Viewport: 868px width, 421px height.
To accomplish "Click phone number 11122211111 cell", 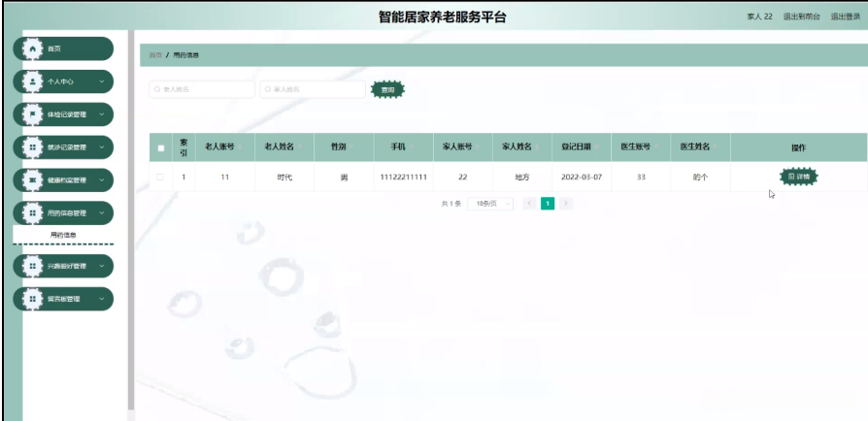I will coord(404,177).
